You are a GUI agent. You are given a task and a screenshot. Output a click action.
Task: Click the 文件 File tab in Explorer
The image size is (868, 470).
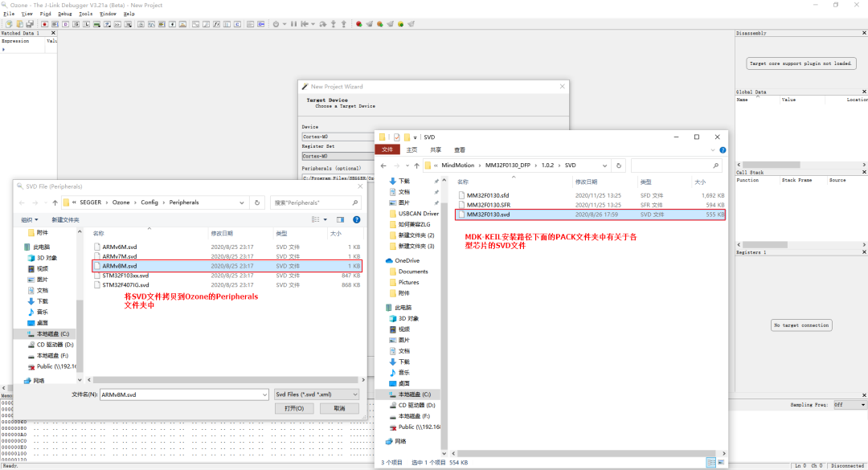coord(387,150)
